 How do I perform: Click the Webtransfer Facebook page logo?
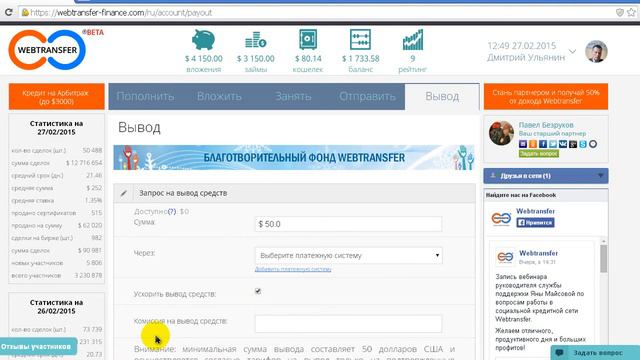[x=501, y=218]
